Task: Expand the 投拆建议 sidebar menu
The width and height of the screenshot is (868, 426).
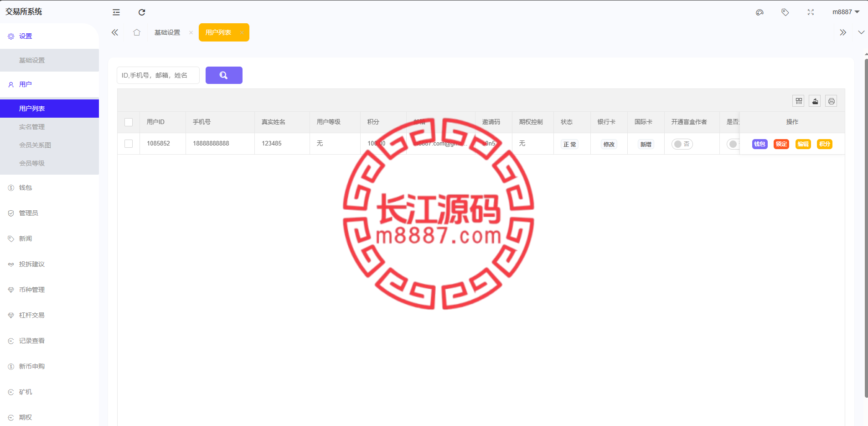Action: pyautogui.click(x=49, y=264)
